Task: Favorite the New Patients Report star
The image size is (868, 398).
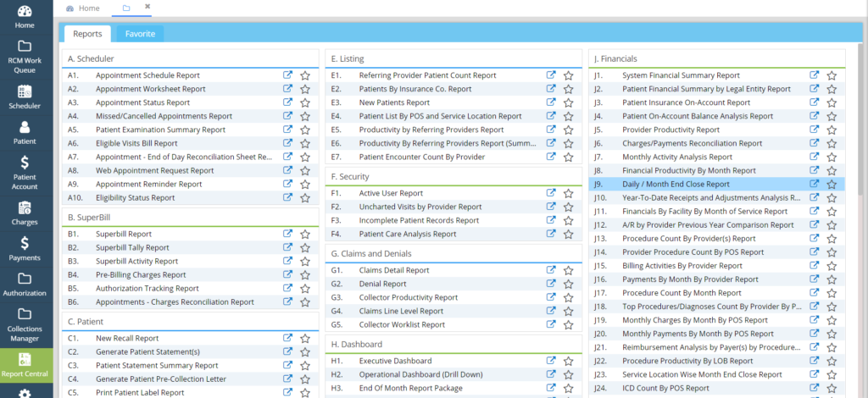Action: 568,102
